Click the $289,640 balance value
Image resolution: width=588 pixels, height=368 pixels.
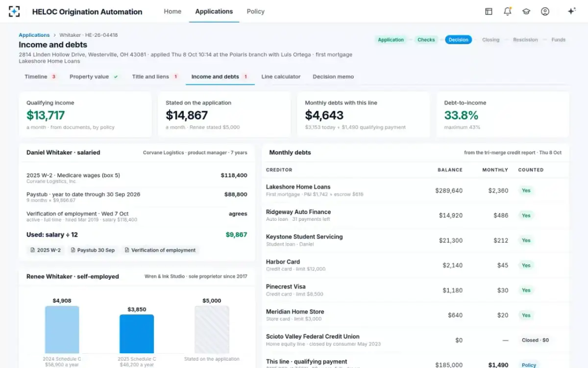tap(449, 190)
